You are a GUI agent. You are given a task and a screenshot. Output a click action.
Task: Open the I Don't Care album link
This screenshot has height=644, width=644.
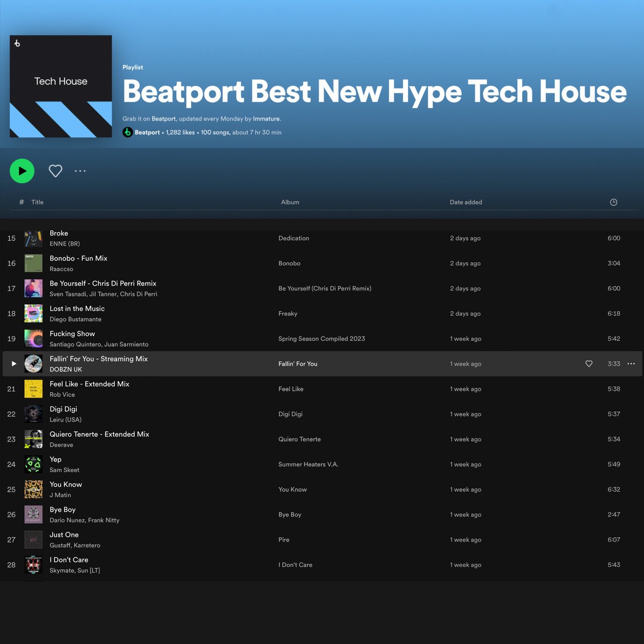(295, 565)
